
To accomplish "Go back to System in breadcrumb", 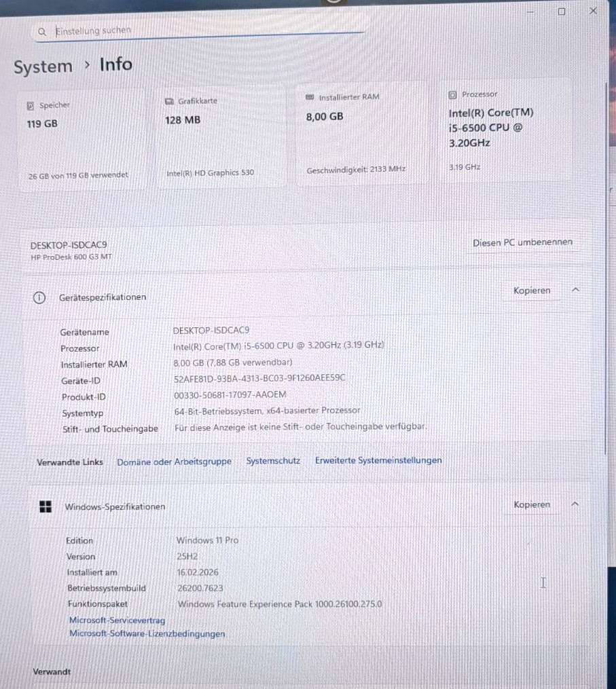I will click(43, 67).
